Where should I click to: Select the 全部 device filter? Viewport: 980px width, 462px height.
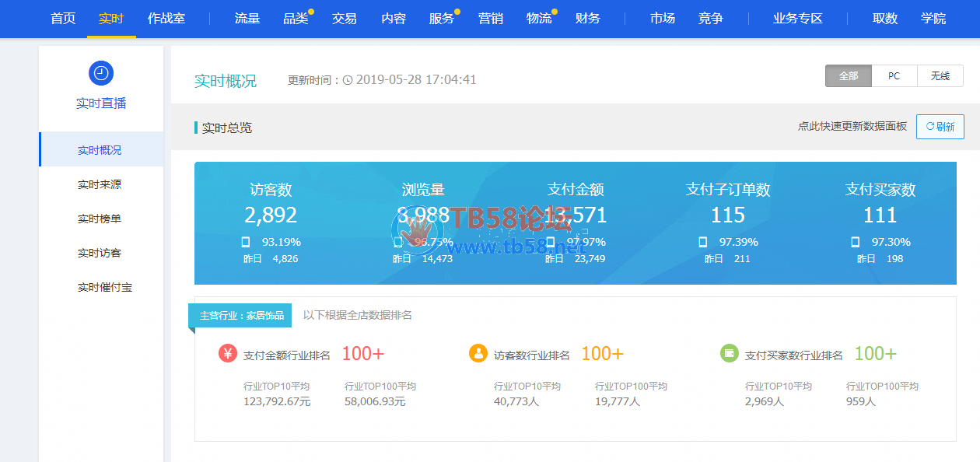coord(849,76)
